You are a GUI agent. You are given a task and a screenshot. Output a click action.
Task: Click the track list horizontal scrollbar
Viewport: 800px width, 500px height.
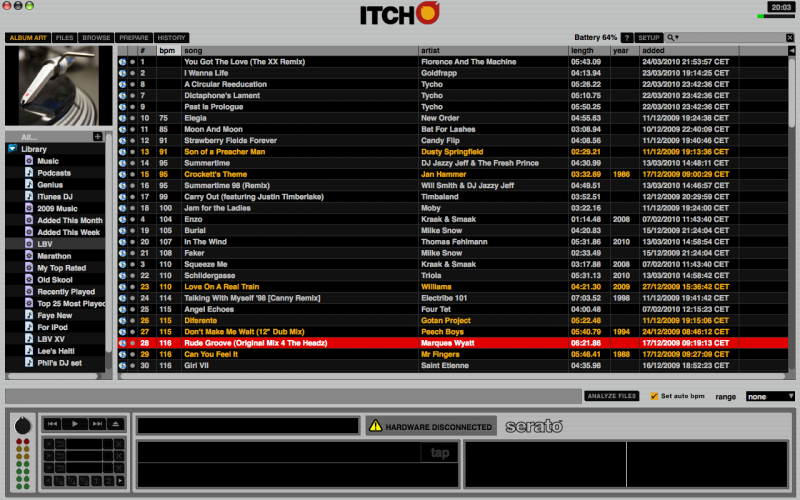[x=452, y=377]
